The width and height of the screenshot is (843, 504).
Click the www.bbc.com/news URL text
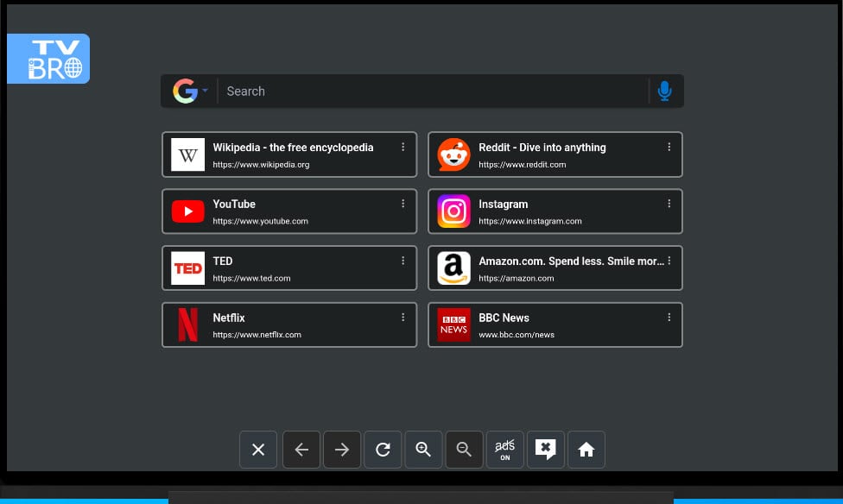(517, 335)
